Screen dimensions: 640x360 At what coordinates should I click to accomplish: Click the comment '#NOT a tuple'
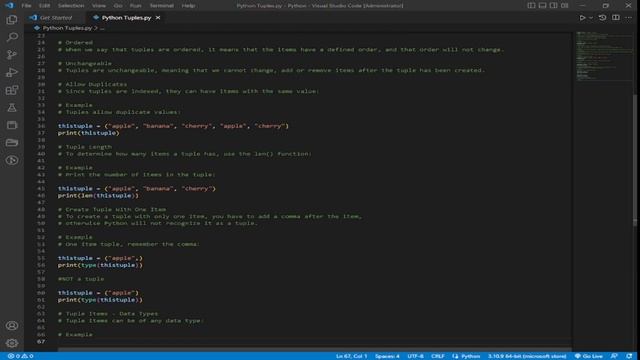(x=81, y=279)
